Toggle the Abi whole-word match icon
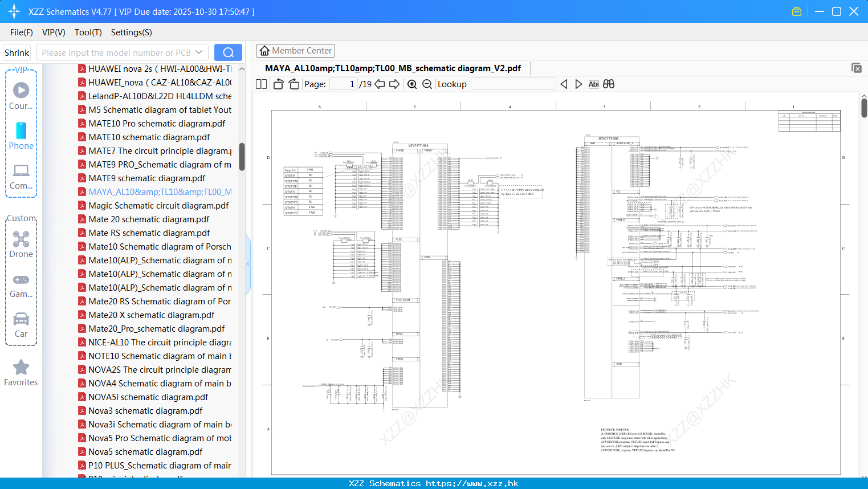The width and height of the screenshot is (868, 489). point(593,84)
